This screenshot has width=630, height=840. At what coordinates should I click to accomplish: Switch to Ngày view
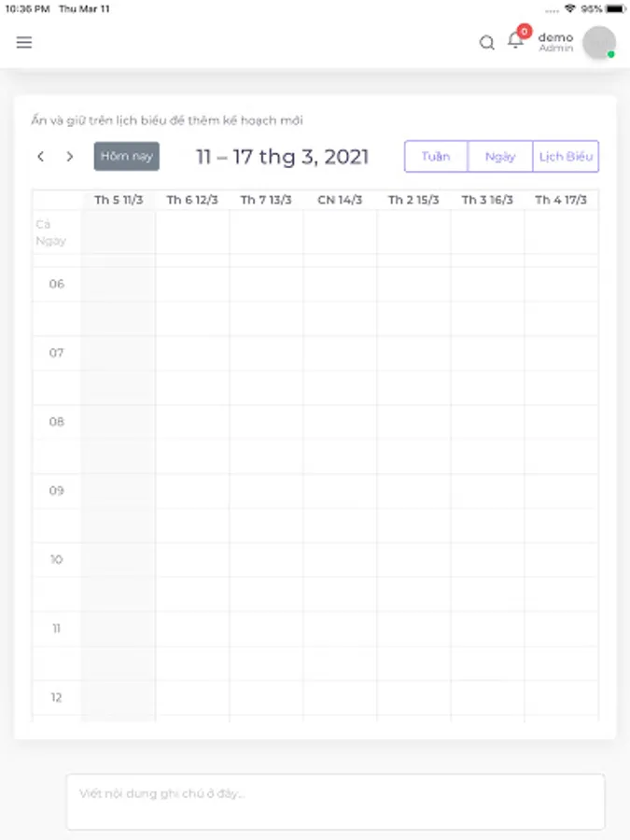(500, 157)
